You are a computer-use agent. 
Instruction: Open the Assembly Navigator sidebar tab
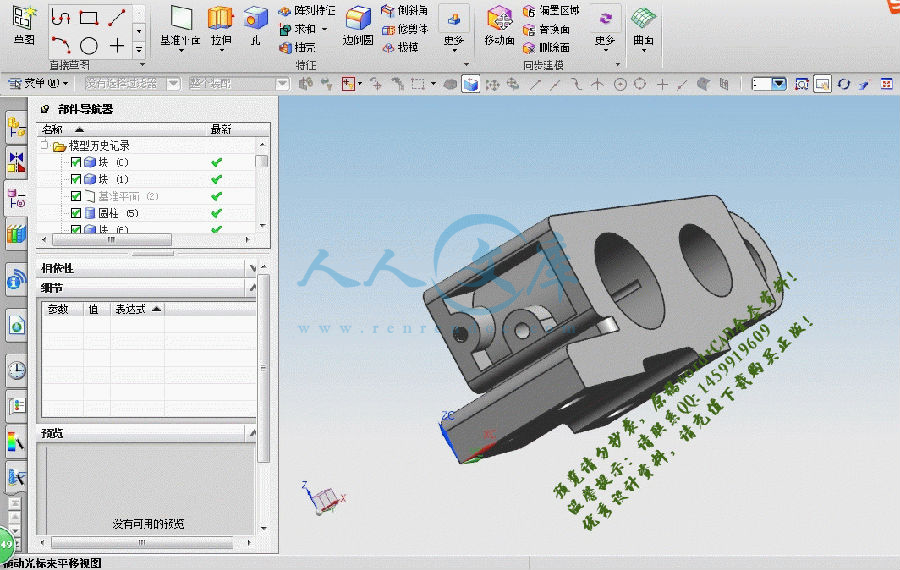click(16, 127)
